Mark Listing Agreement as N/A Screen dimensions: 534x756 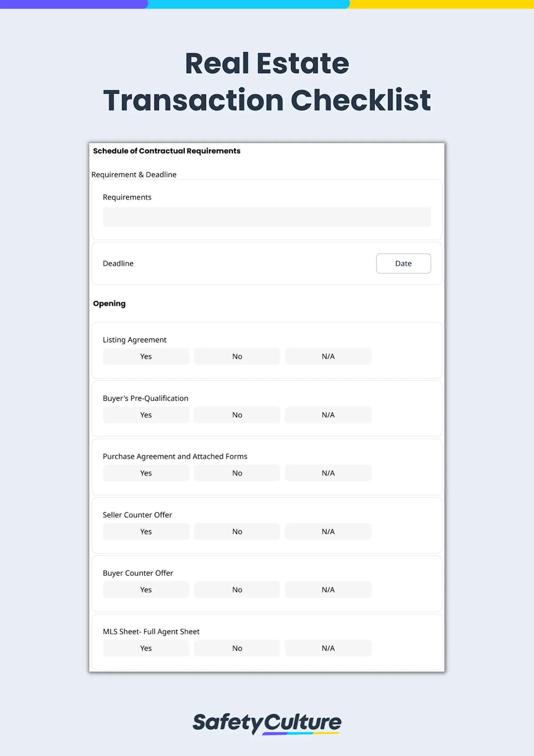coord(328,356)
